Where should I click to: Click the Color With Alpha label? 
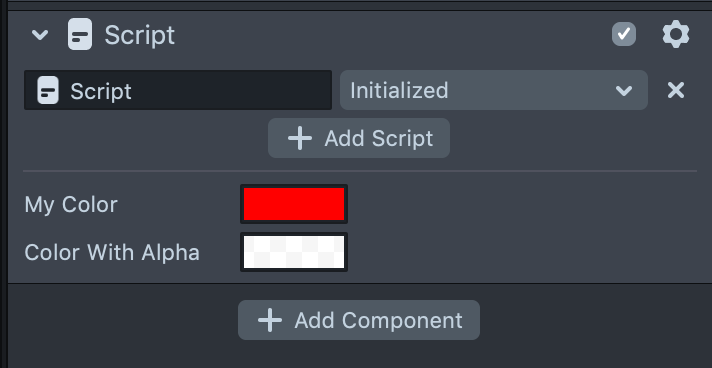click(112, 252)
